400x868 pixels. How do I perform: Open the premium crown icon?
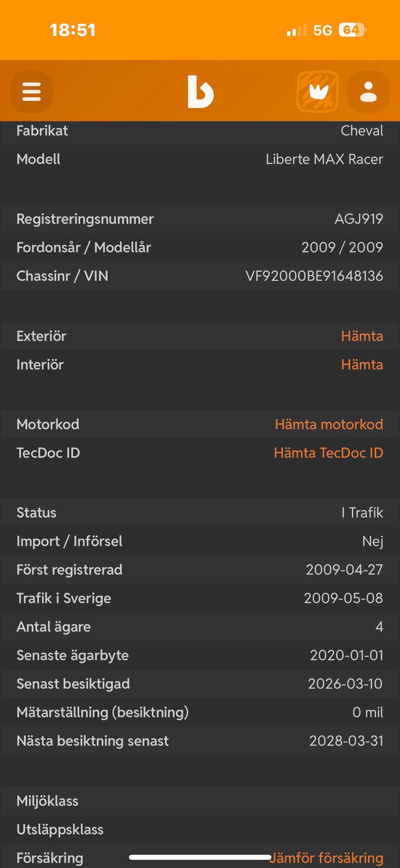[317, 92]
